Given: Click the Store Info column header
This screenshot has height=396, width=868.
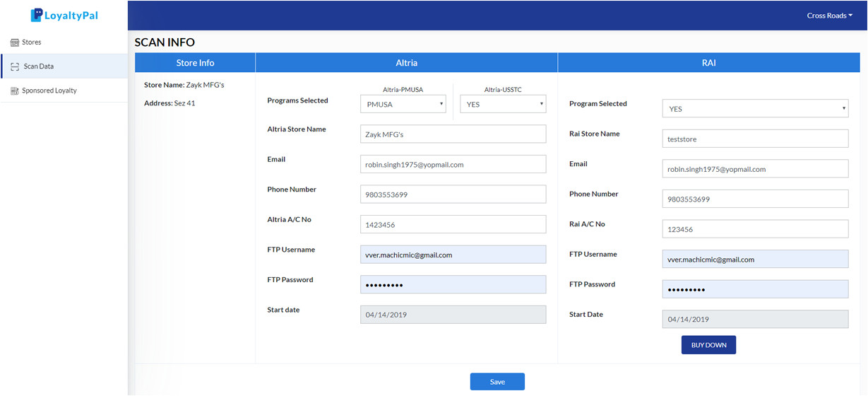Looking at the screenshot, I should (x=195, y=63).
